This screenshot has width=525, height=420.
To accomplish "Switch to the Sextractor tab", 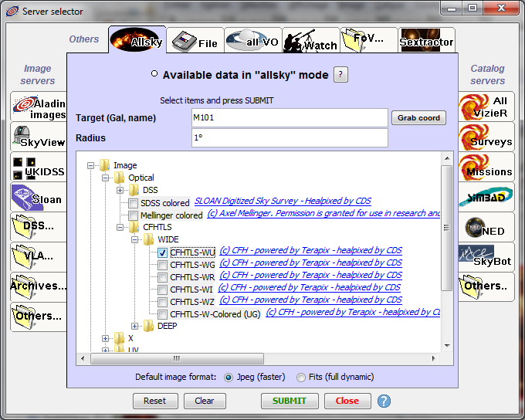I will pos(426,40).
